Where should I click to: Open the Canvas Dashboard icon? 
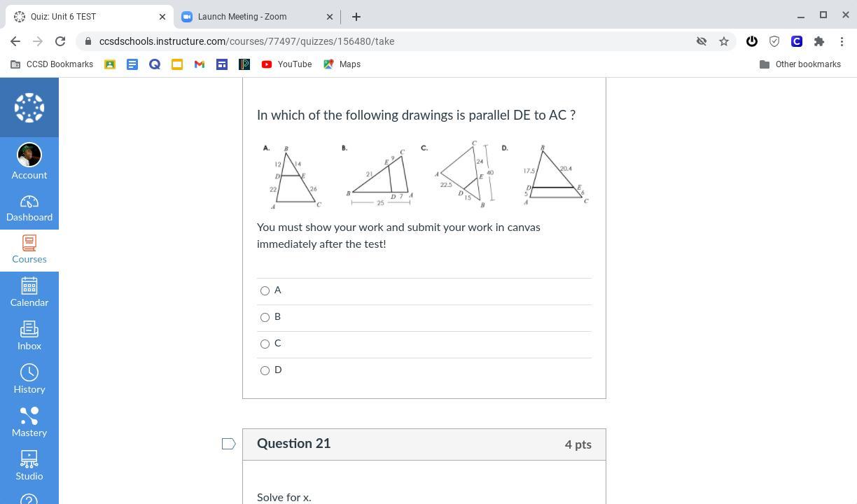pyautogui.click(x=29, y=208)
